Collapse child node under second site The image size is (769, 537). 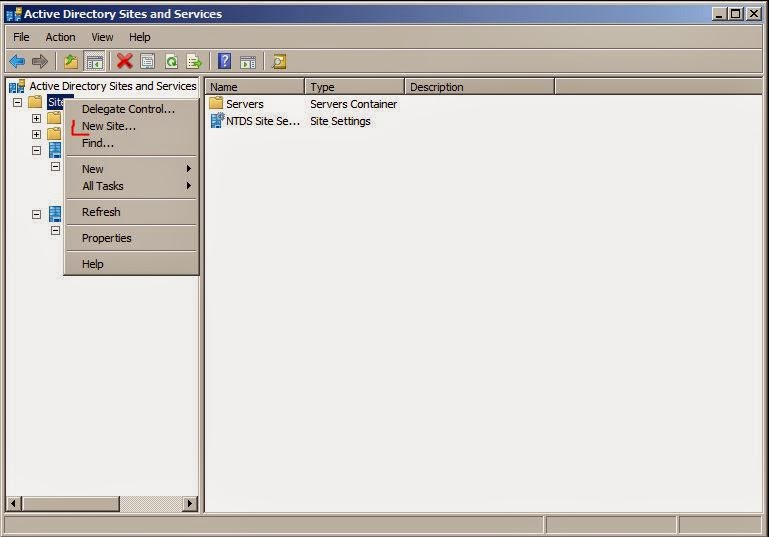coord(55,230)
